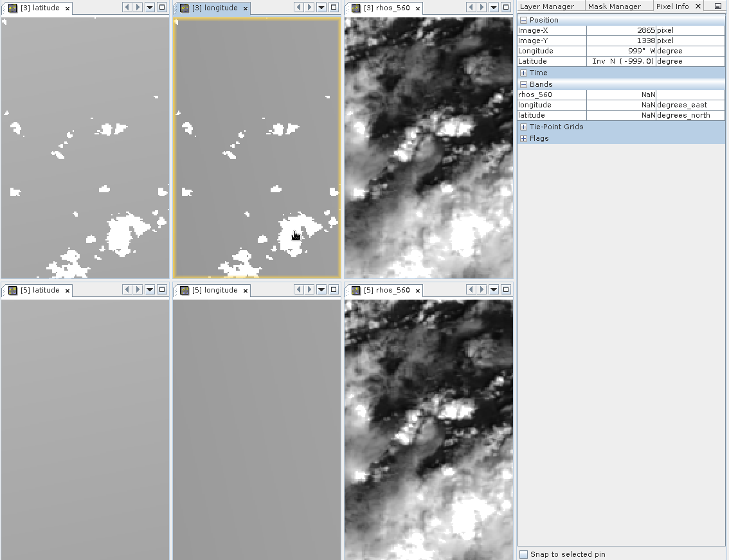Close the [5] longitude view tab
The image size is (729, 560).
245,290
